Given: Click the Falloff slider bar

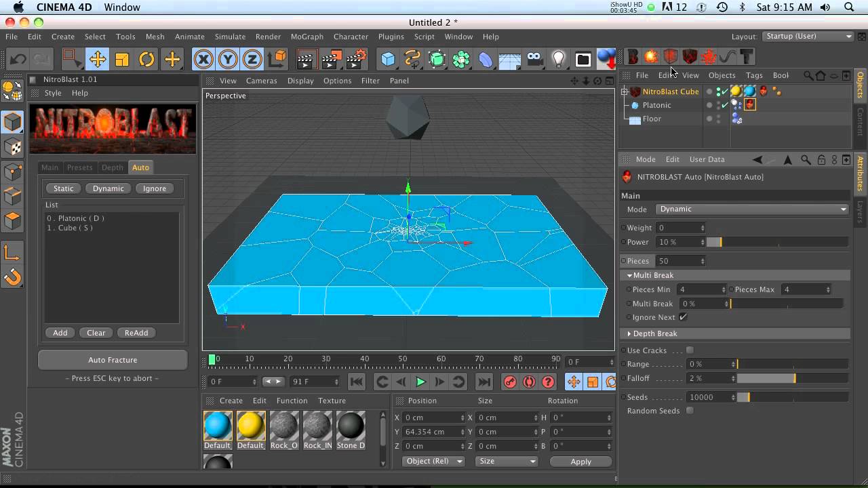Looking at the screenshot, I should click(792, 378).
